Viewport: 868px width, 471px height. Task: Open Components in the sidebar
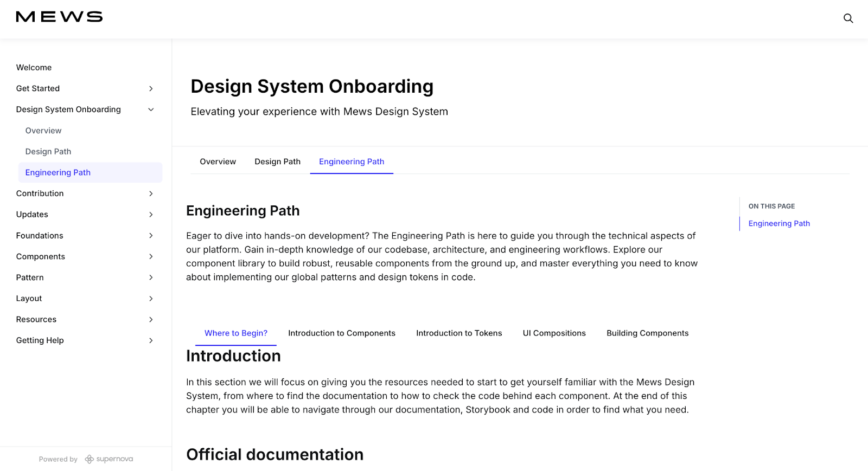[x=41, y=256]
